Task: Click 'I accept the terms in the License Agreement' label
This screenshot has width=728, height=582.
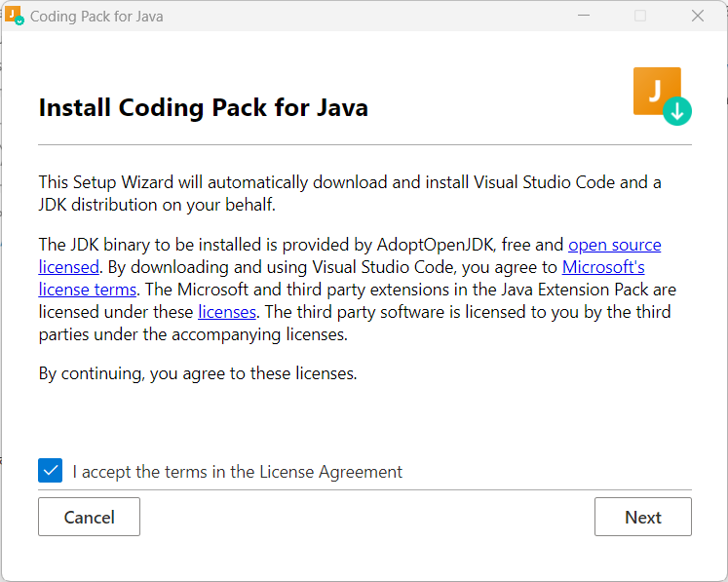Action: [237, 472]
